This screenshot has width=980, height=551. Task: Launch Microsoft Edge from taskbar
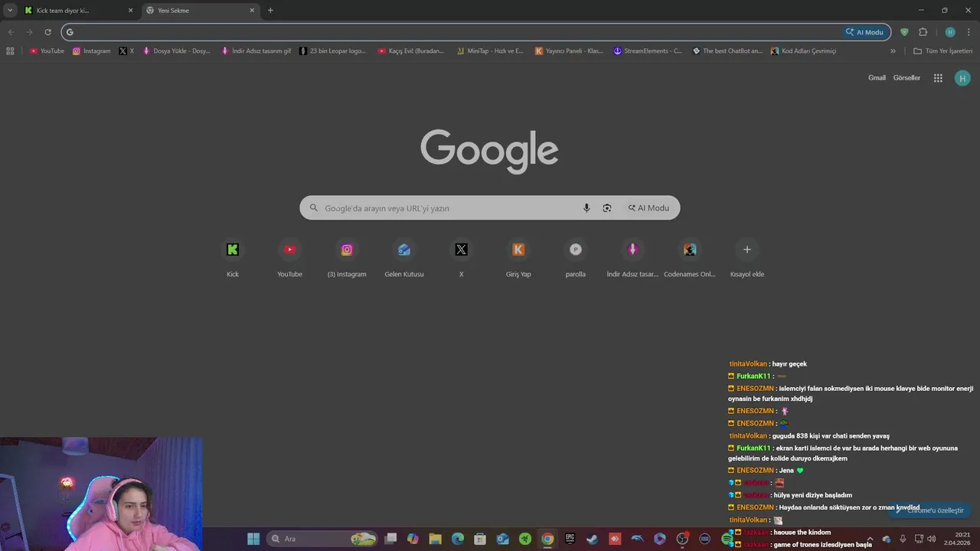pyautogui.click(x=458, y=539)
